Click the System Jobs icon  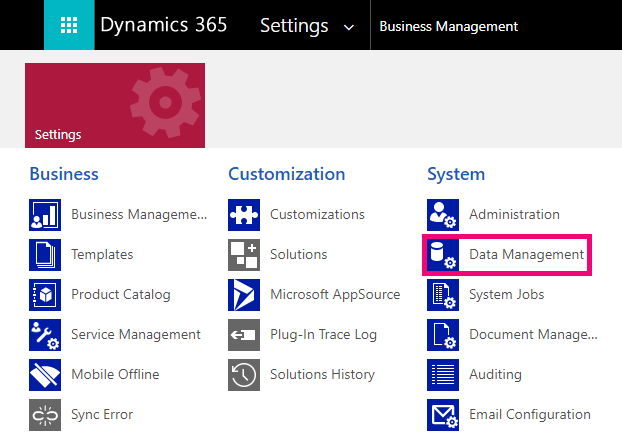(x=443, y=295)
